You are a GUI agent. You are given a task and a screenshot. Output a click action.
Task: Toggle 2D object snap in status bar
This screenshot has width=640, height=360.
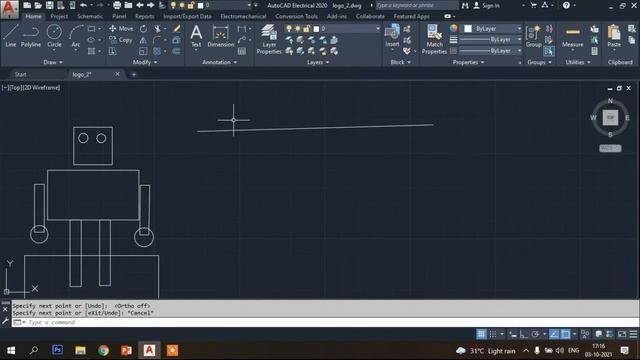point(565,334)
